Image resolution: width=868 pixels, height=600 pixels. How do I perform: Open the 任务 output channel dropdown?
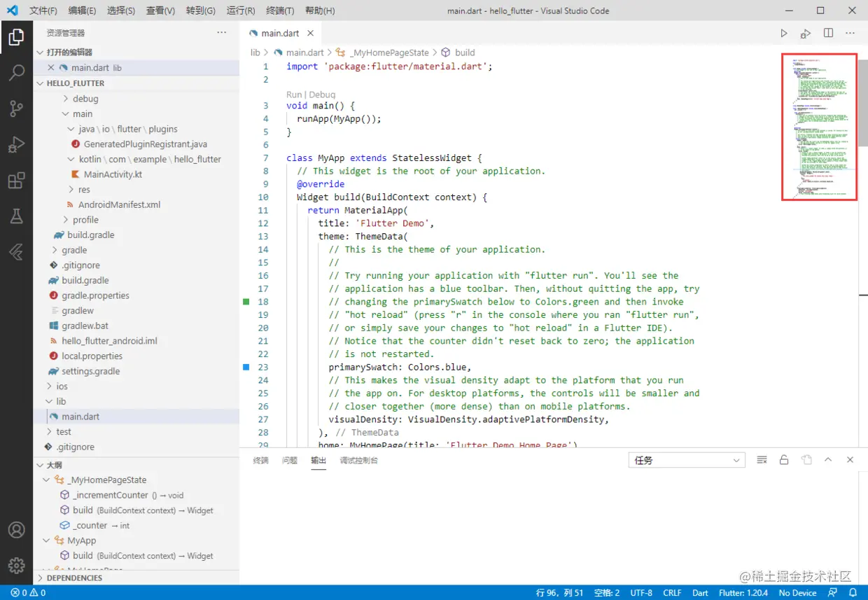coord(686,460)
